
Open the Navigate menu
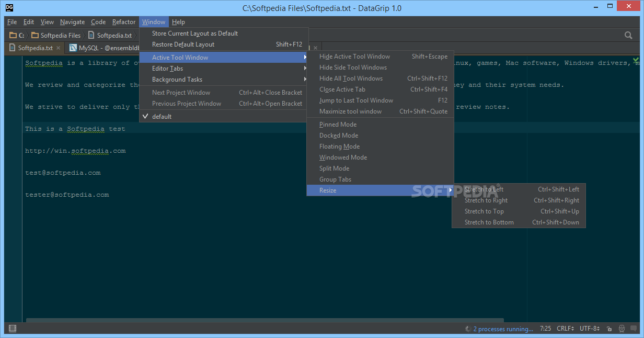tap(72, 22)
